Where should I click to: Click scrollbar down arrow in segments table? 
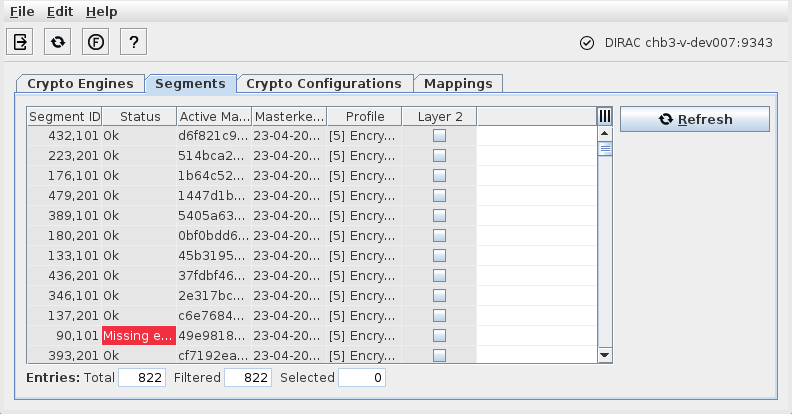pos(604,354)
